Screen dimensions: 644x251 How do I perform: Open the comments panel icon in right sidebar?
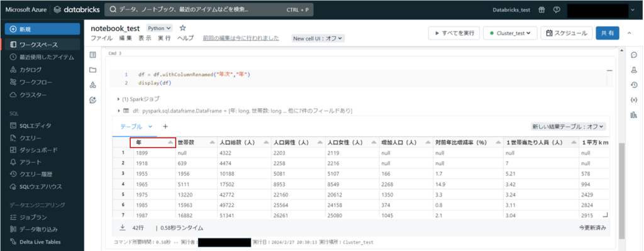[634, 55]
